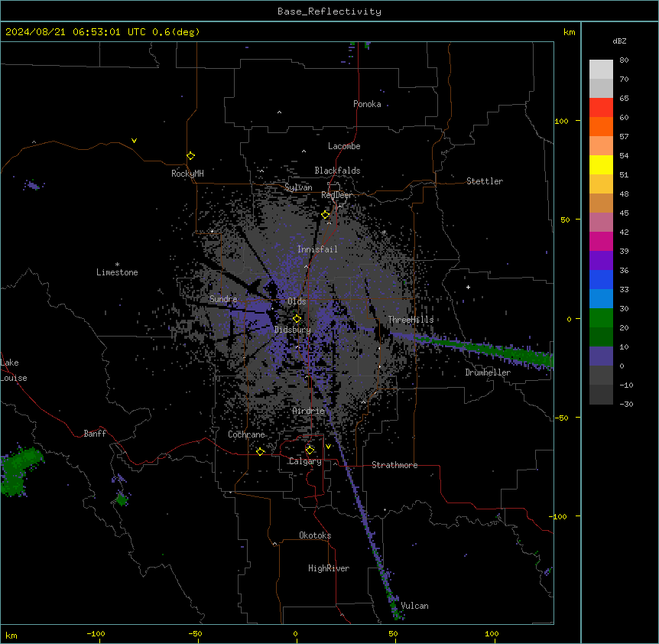Image resolution: width=659 pixels, height=644 pixels.
Task: Click the Cochrane town label
Action: 246,434
